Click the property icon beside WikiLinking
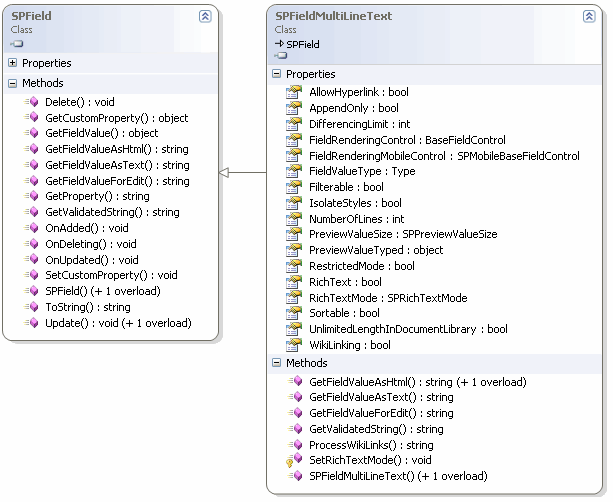The height and width of the screenshot is (502, 613). click(294, 345)
